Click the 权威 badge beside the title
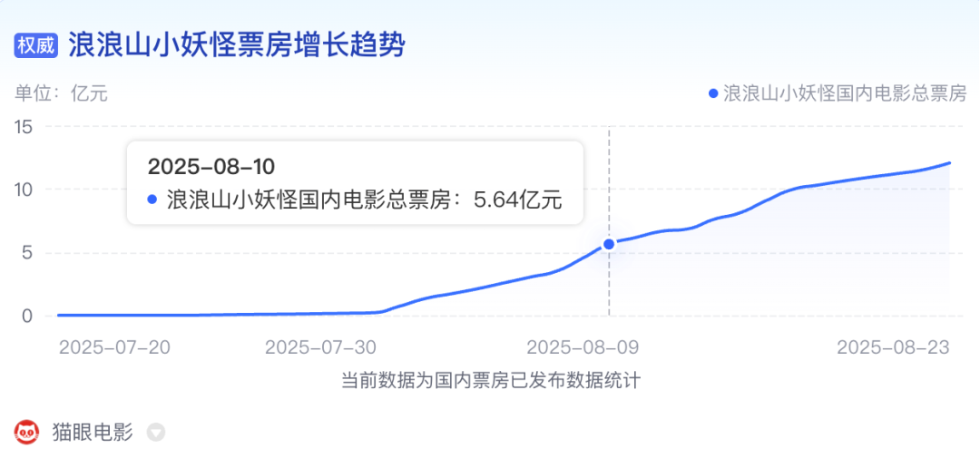The height and width of the screenshot is (458, 980). click(x=35, y=46)
